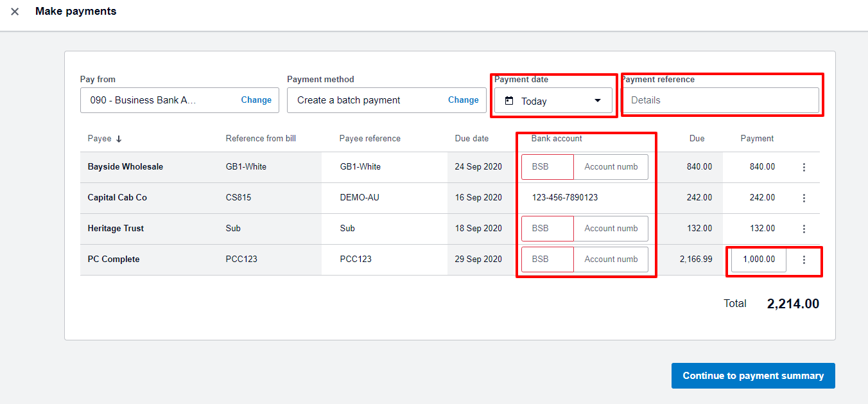
Task: Change the Pay from bank account
Action: [x=256, y=100]
